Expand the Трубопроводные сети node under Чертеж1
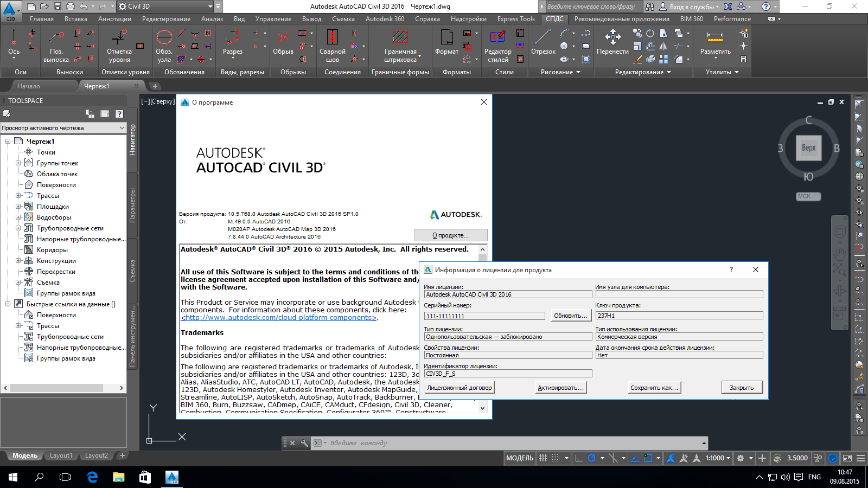The height and width of the screenshot is (488, 868). tap(18, 228)
